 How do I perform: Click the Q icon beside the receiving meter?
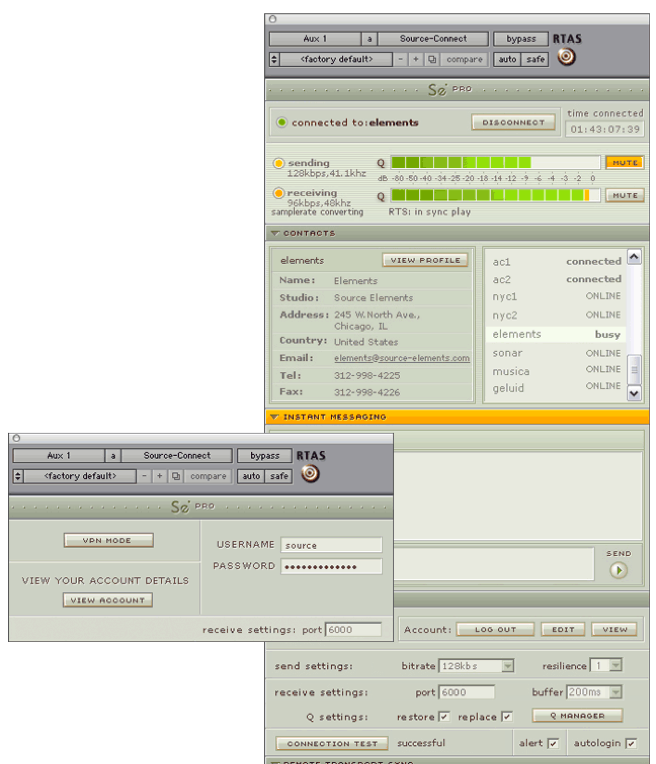[381, 196]
